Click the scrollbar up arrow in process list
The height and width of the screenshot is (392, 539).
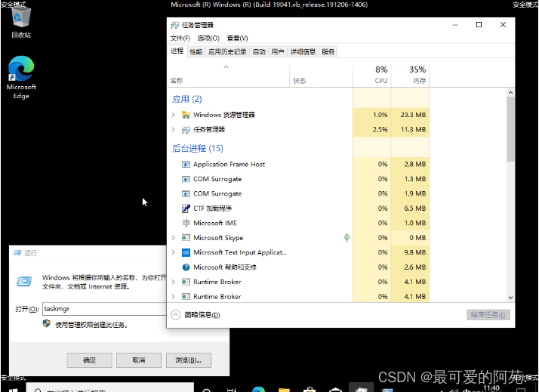pyautogui.click(x=510, y=92)
